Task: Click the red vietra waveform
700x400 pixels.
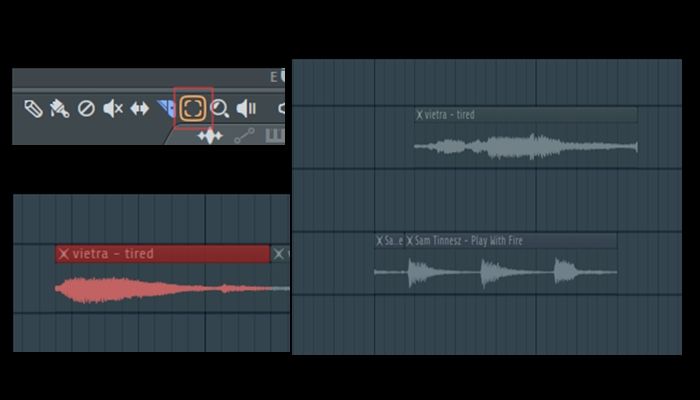Action: coord(163,289)
